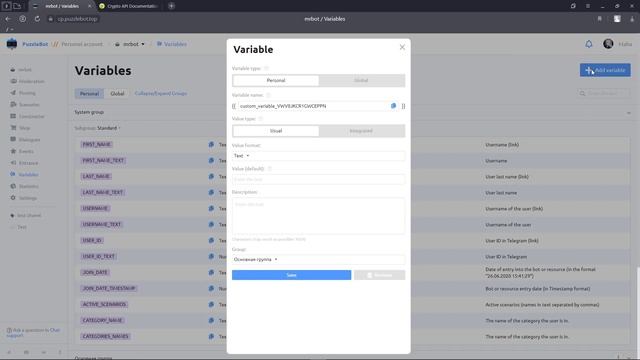Copy ACTIVE_SCENARIOS variable icon

pyautogui.click(x=211, y=304)
